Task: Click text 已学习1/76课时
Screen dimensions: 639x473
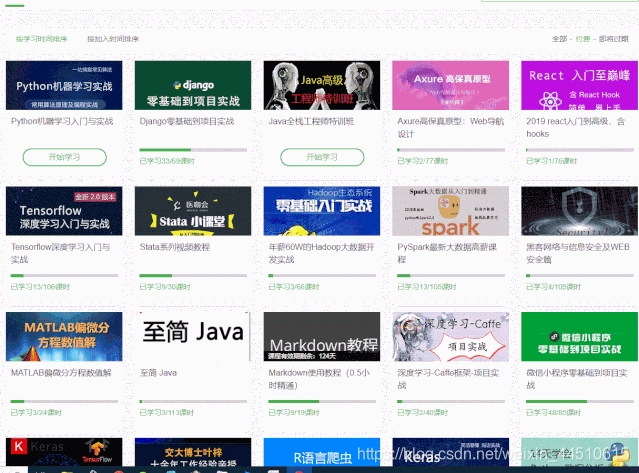Action: (x=551, y=161)
